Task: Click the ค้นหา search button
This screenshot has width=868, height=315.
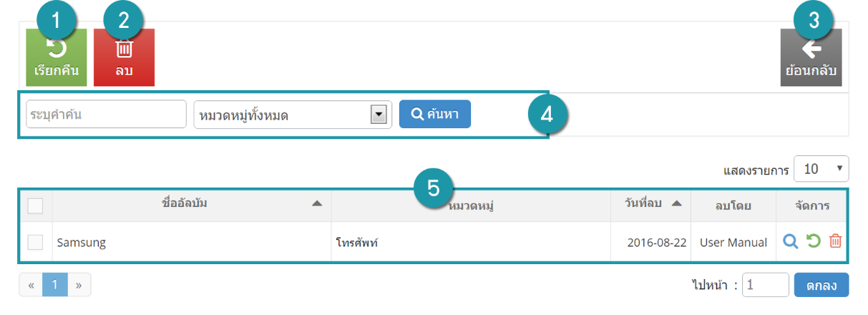Action: click(435, 114)
